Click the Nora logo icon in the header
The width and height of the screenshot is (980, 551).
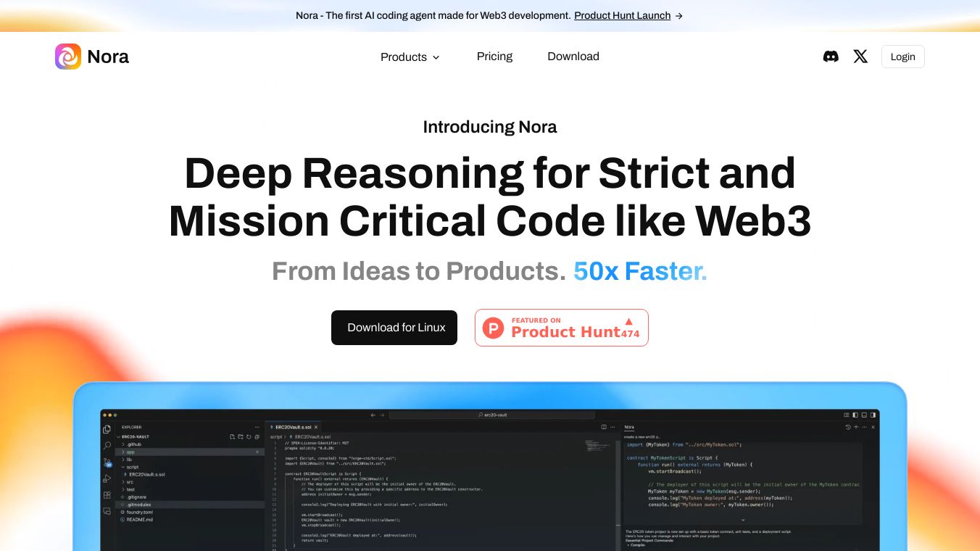coord(68,57)
